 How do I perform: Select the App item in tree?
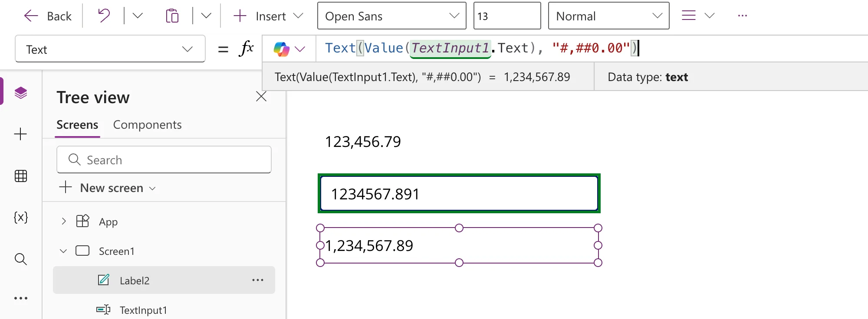[x=108, y=222]
